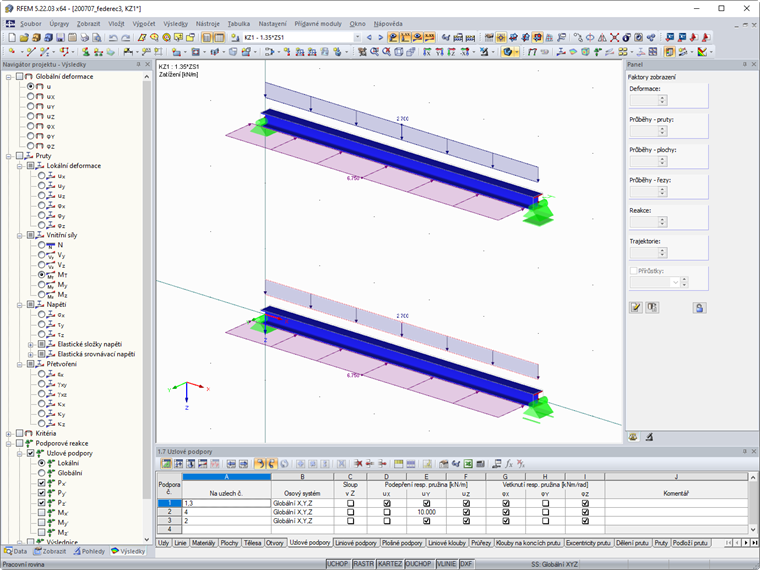Click the edit pencil icon in Panel
This screenshot has height=570, width=760.
point(636,307)
